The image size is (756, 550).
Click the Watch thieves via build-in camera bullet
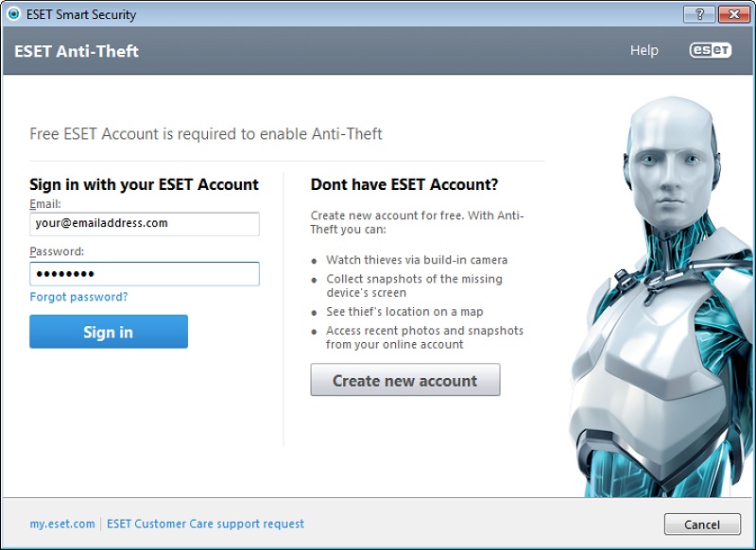coord(417,260)
